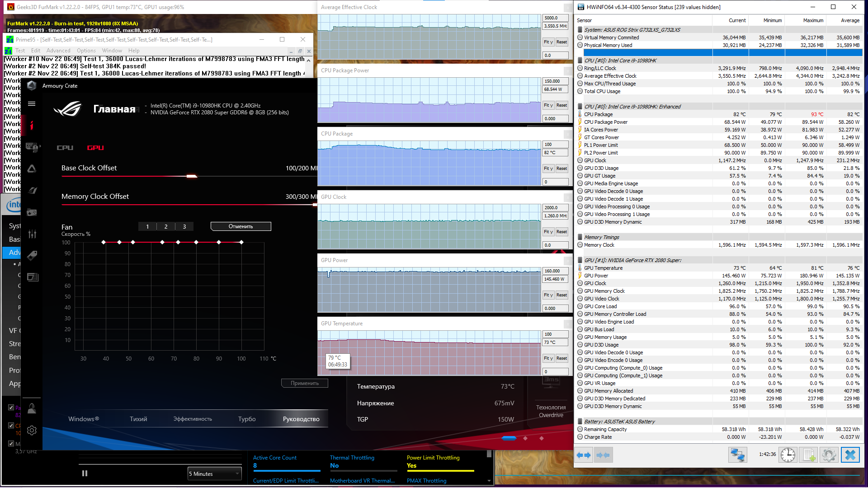Click the 5000.0 max field of clock graph
The image size is (868, 488).
coord(555,18)
